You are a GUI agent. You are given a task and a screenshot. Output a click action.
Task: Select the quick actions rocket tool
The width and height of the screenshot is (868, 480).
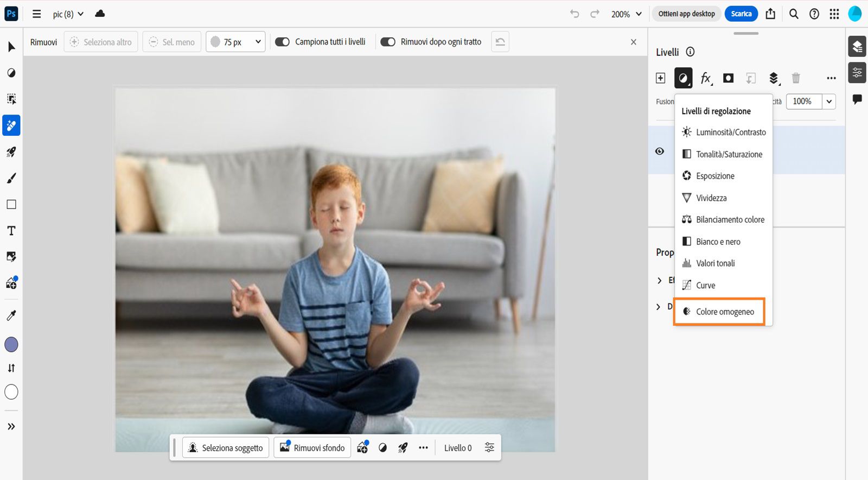(x=11, y=152)
